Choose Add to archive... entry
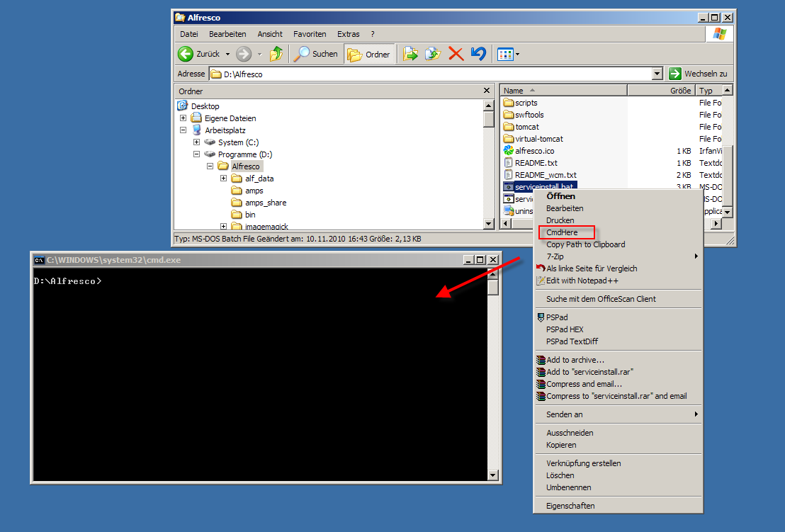Screen dimensions: 785x532 point(618,360)
